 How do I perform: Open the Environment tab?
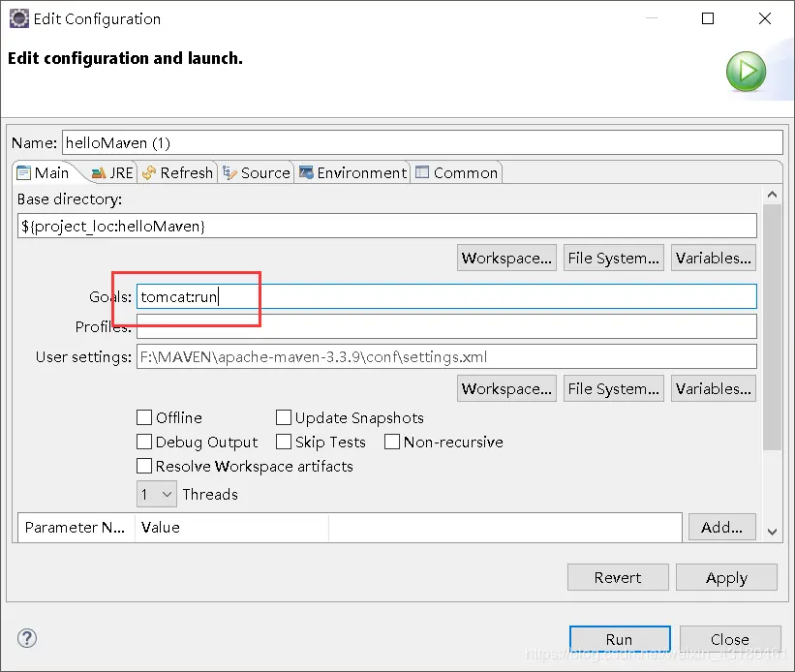pos(352,173)
